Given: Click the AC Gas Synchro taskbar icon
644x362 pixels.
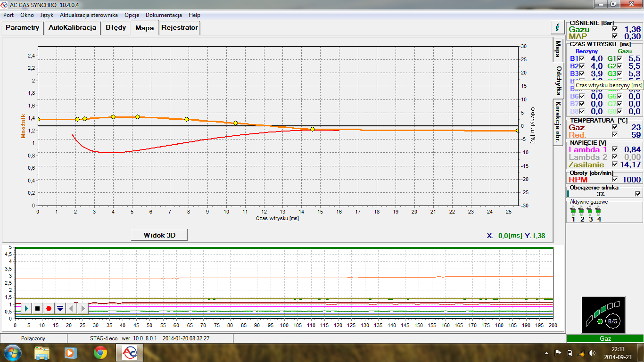Looking at the screenshot, I should (130, 353).
